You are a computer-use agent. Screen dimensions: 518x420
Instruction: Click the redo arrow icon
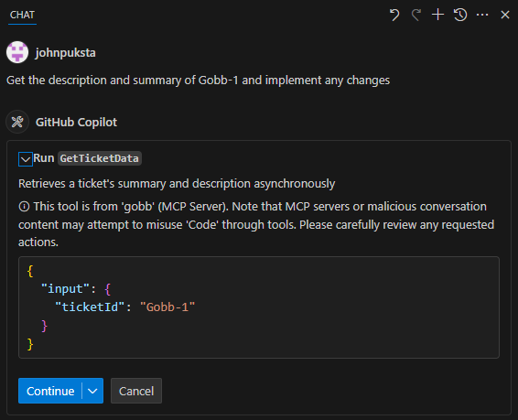coord(416,15)
